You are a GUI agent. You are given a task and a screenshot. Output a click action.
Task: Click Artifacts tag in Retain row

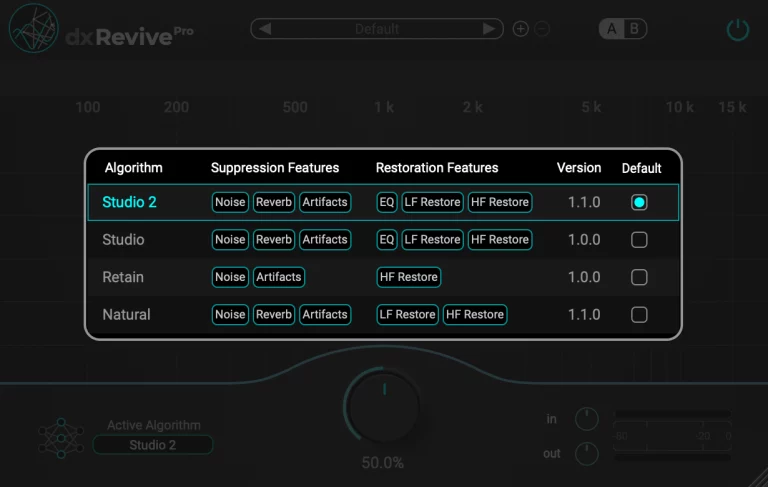(x=279, y=277)
